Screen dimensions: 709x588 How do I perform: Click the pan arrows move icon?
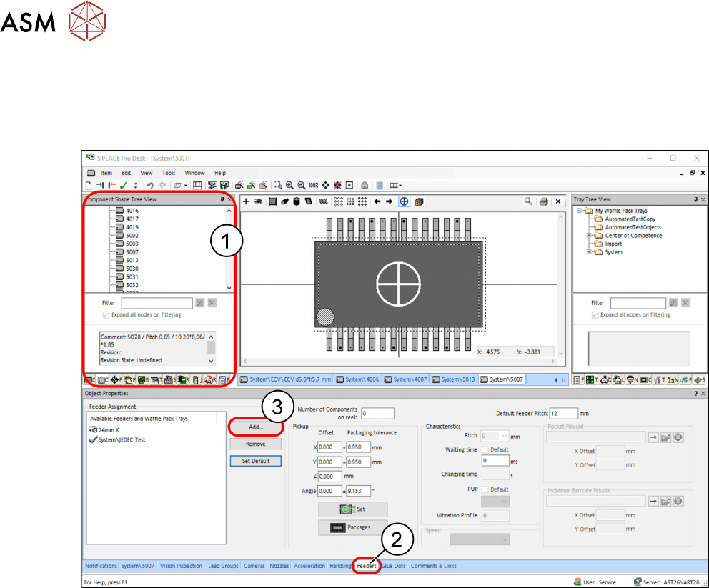coord(326,185)
